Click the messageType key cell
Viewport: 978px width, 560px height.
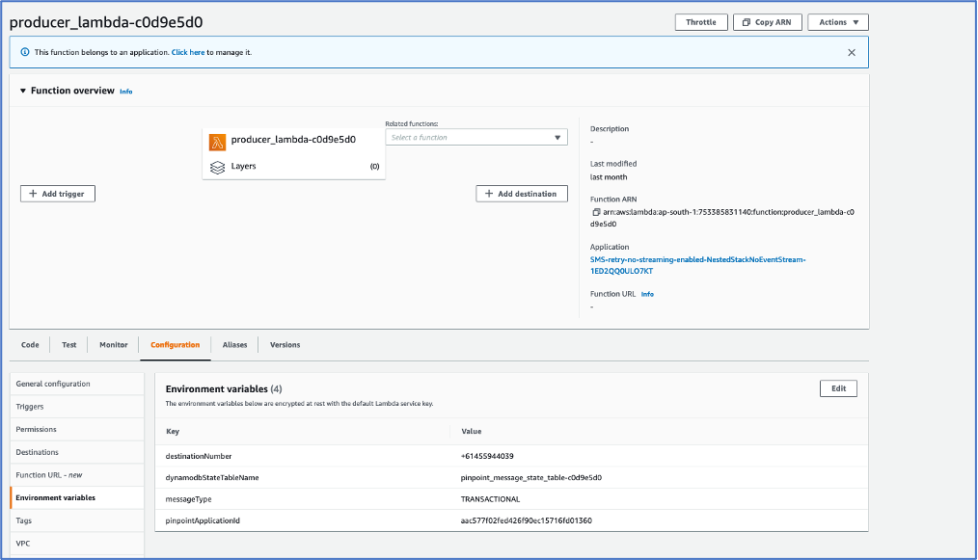pyautogui.click(x=188, y=499)
